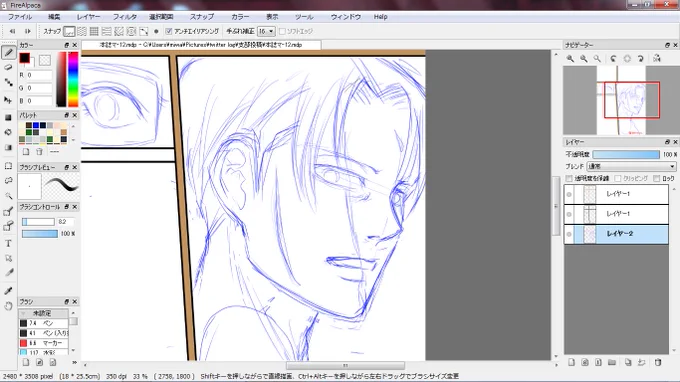
Task: Delete the selected layer via trash icon
Action: (658, 362)
